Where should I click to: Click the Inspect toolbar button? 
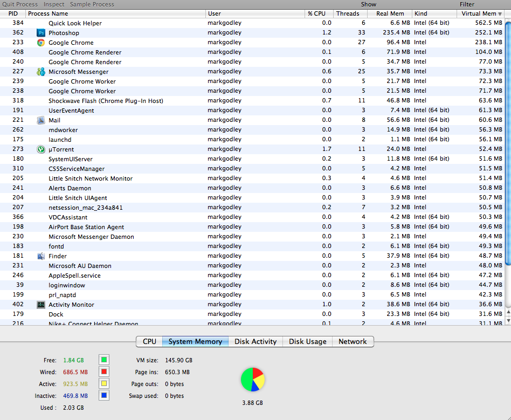click(54, 4)
